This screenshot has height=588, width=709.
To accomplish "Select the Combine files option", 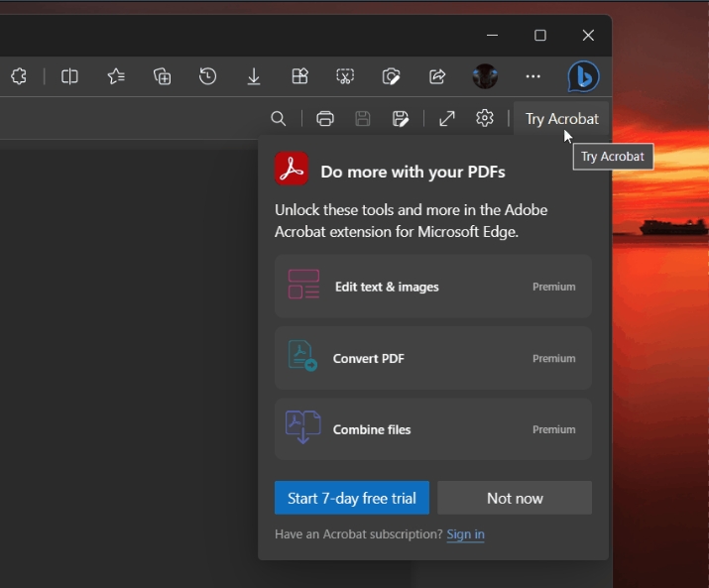I will (433, 429).
